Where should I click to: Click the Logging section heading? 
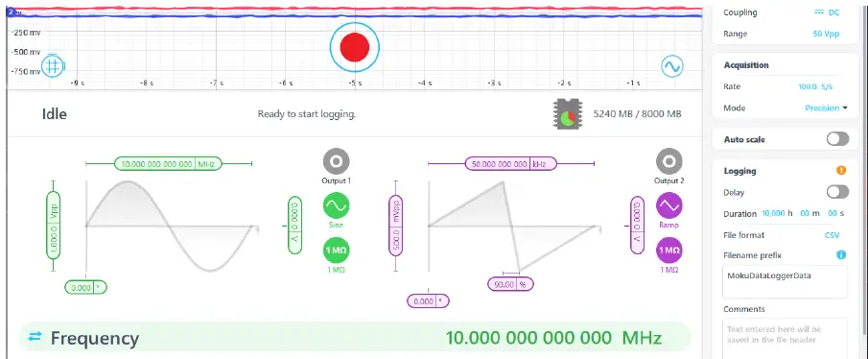pyautogui.click(x=740, y=171)
